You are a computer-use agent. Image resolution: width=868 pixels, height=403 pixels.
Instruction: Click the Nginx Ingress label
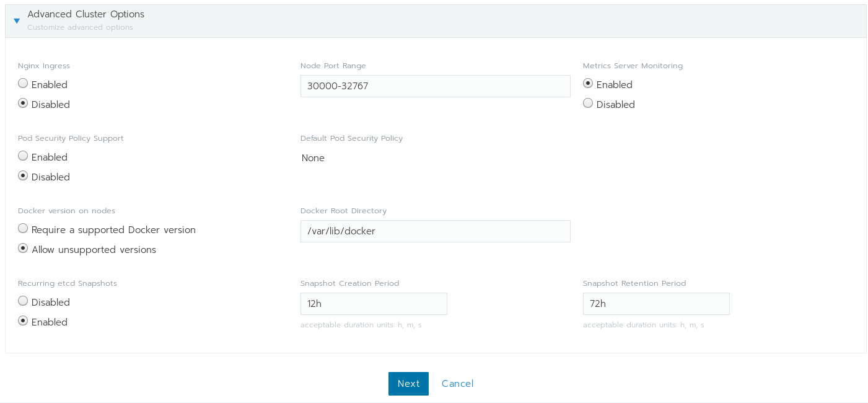pyautogui.click(x=44, y=66)
